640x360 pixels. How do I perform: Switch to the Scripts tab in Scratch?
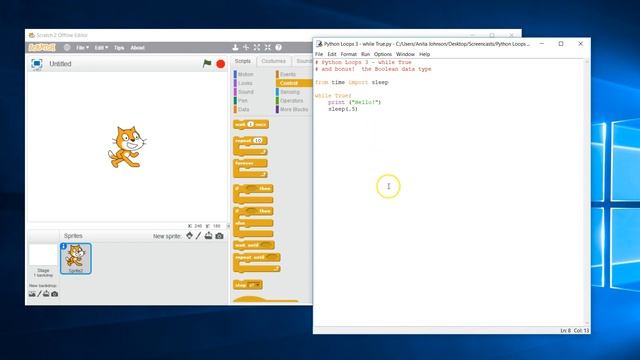tap(243, 61)
